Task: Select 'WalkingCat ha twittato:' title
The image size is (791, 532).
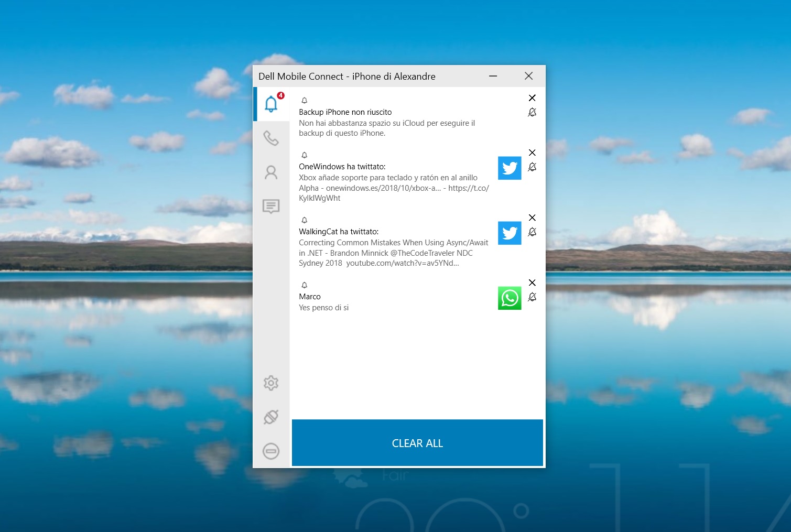Action: [339, 232]
